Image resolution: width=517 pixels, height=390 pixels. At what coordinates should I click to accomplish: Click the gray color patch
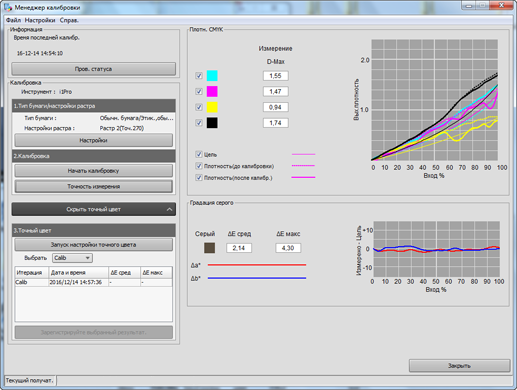tap(209, 248)
